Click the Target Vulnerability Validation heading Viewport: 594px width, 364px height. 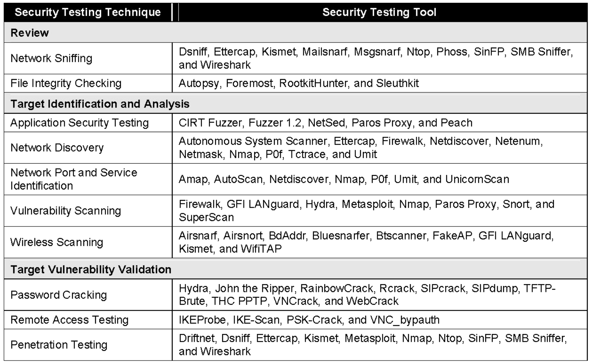91,269
